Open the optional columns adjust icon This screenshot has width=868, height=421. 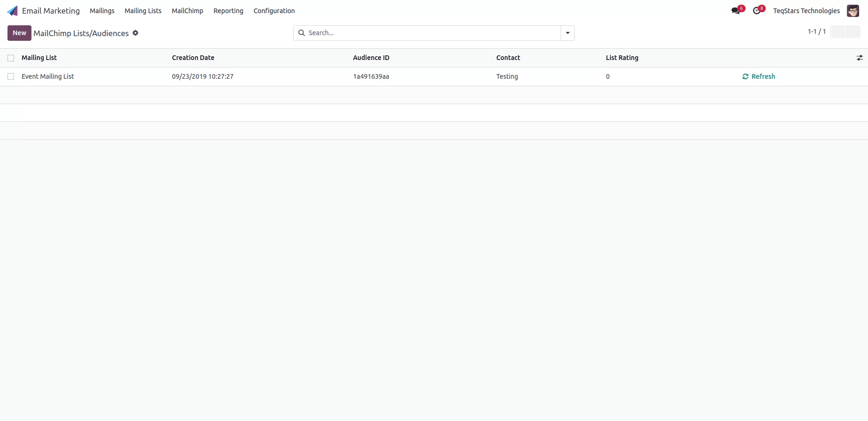click(x=860, y=58)
